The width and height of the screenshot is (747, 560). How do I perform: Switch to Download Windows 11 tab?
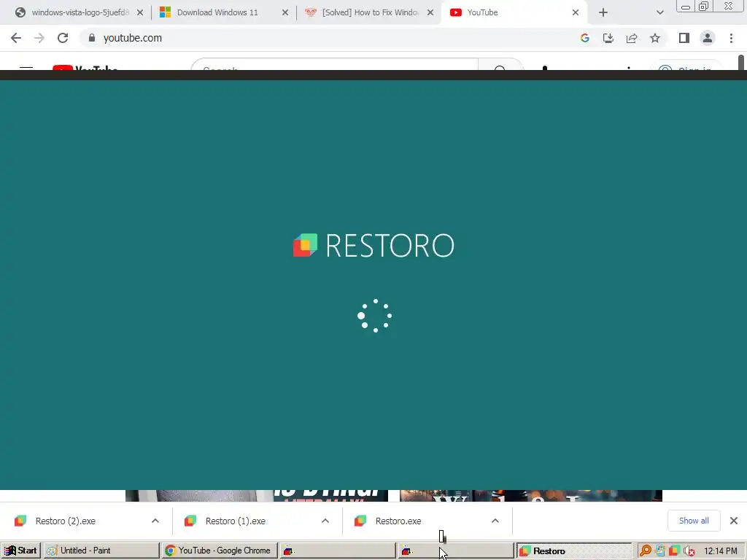coord(224,12)
